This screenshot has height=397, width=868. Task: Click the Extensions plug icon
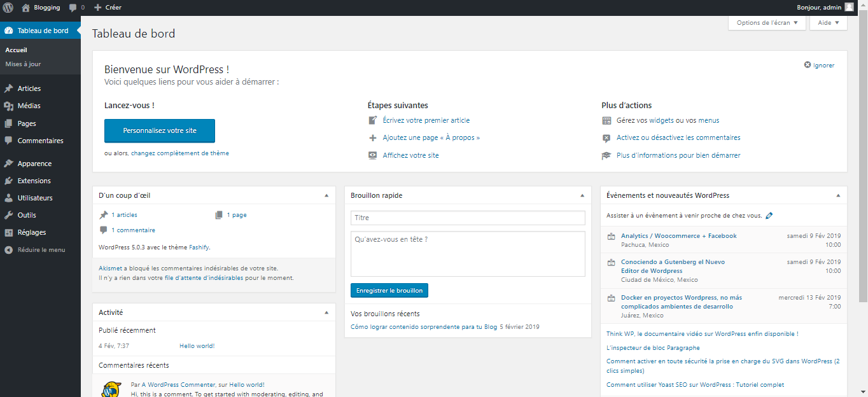pos(9,181)
